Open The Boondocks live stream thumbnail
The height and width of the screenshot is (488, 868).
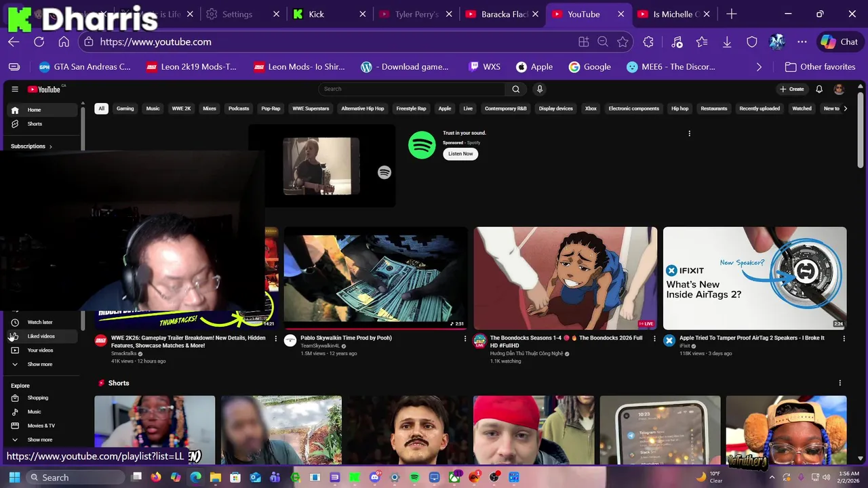click(x=565, y=278)
